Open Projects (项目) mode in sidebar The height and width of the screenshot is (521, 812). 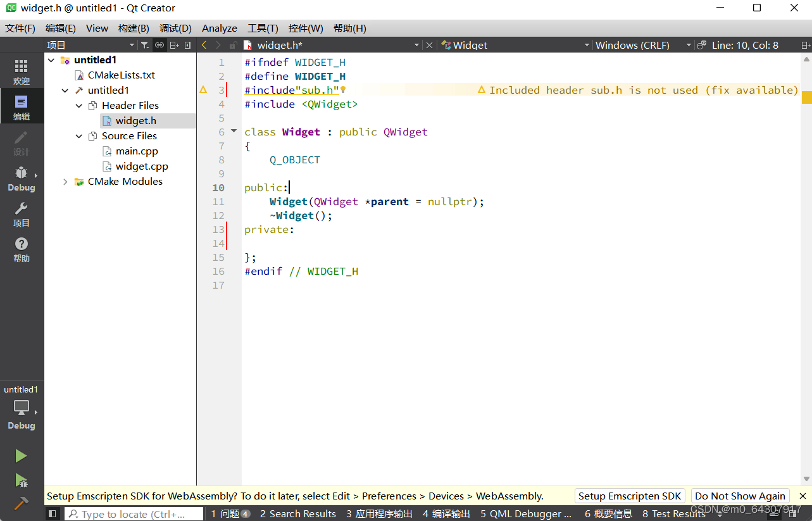(x=22, y=213)
